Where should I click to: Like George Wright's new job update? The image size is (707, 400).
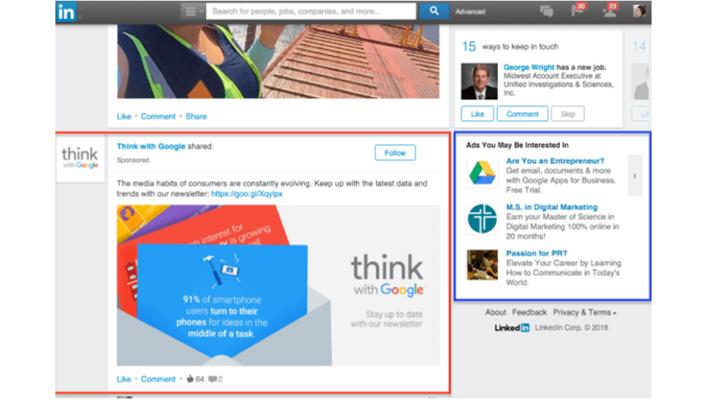click(x=477, y=114)
